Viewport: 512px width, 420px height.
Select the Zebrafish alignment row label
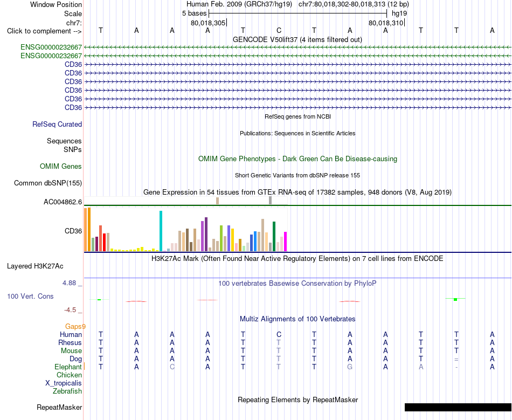coord(67,391)
